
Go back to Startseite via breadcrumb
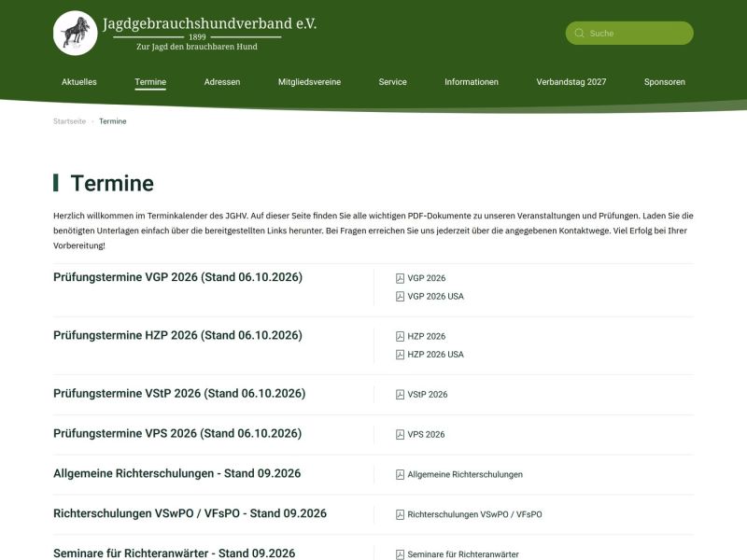[x=69, y=121]
